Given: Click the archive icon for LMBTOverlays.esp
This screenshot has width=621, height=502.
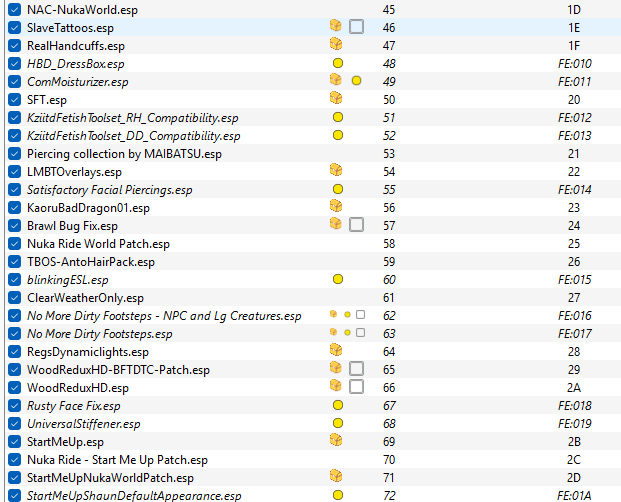Looking at the screenshot, I should [x=336, y=170].
